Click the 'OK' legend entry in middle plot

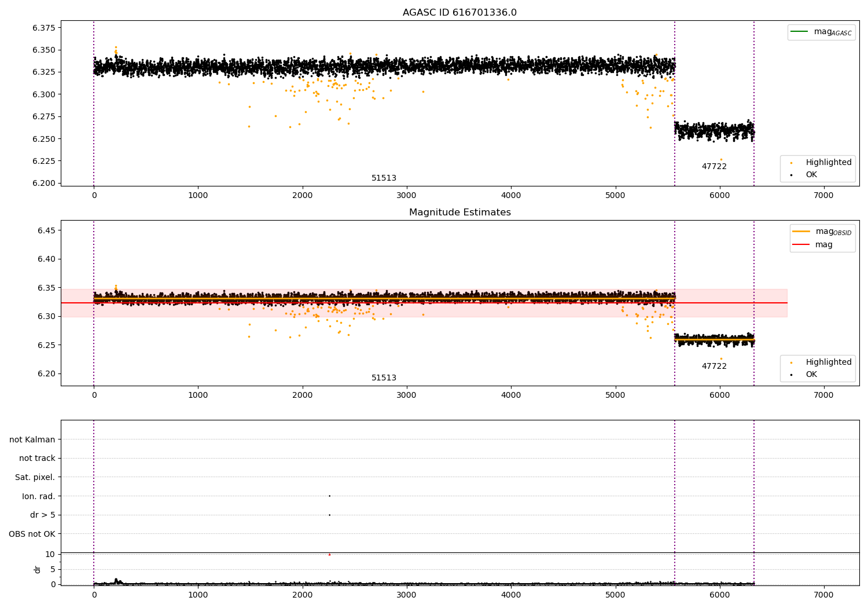[x=804, y=375]
